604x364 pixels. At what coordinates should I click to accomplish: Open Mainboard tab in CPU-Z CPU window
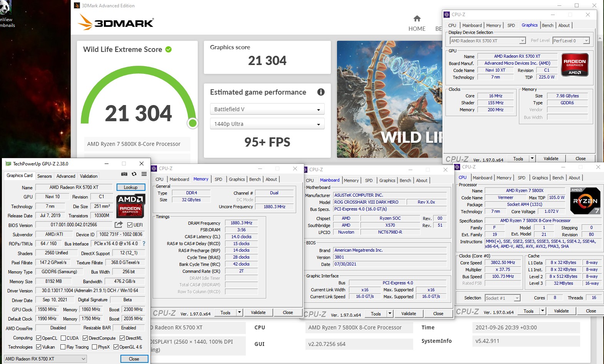click(482, 178)
